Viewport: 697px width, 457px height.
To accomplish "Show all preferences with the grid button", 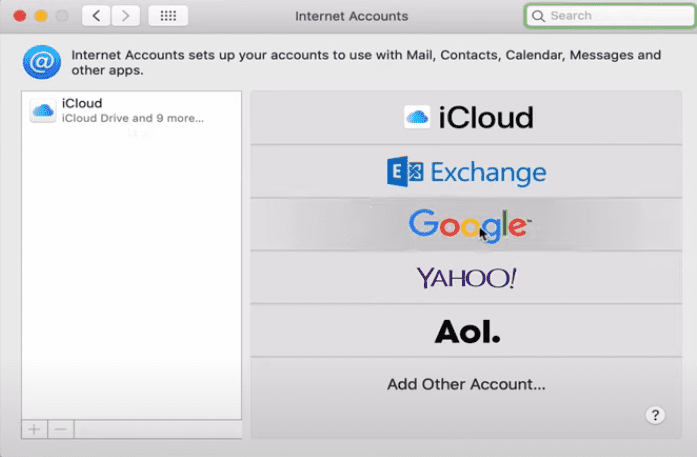I will (x=168, y=16).
